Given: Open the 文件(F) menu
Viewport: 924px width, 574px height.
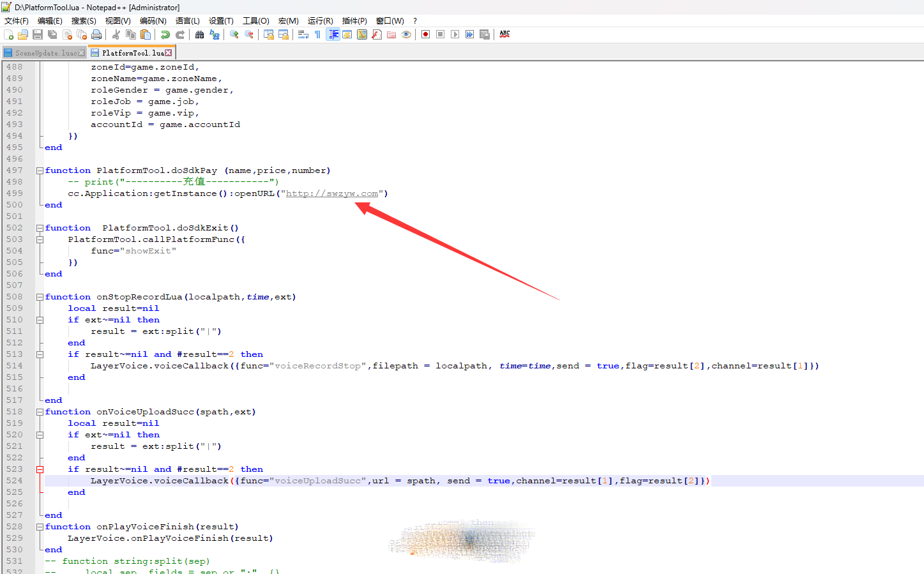Looking at the screenshot, I should pos(17,21).
